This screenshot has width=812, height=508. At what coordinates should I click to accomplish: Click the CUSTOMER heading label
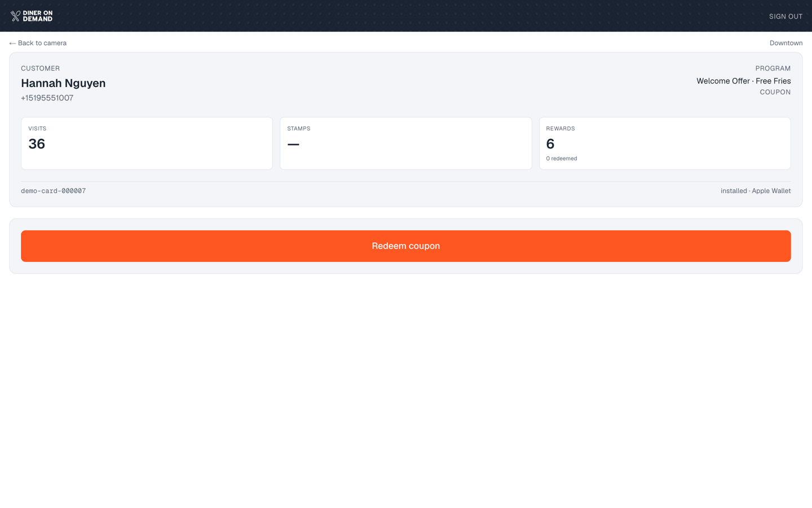[41, 68]
